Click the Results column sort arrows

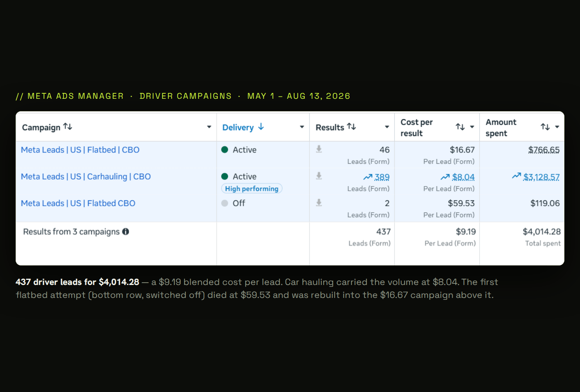tap(352, 127)
